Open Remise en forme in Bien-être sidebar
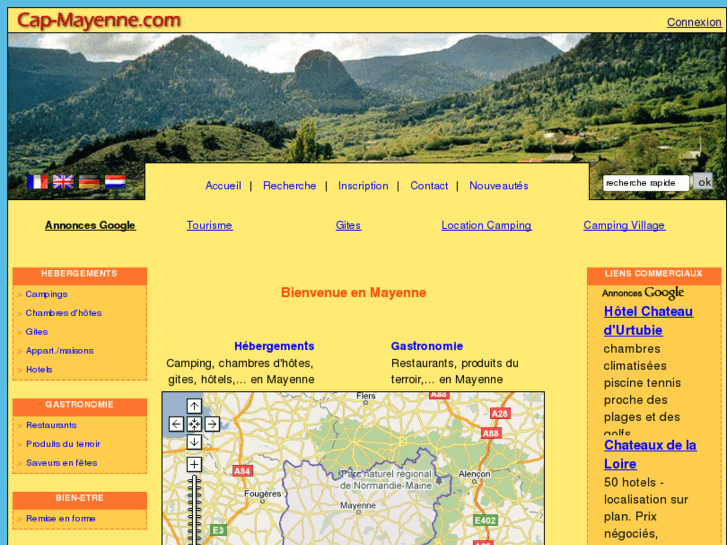The image size is (727, 545). [61, 519]
